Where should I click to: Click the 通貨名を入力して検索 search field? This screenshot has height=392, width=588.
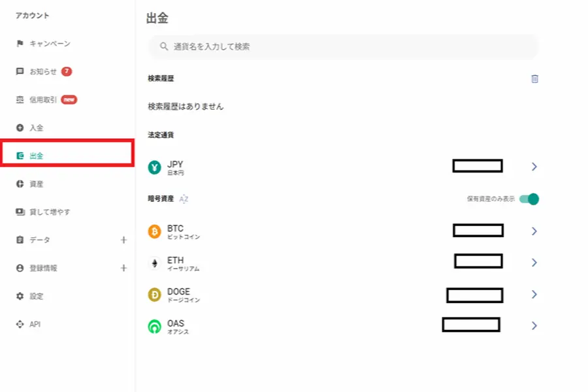[x=340, y=46]
